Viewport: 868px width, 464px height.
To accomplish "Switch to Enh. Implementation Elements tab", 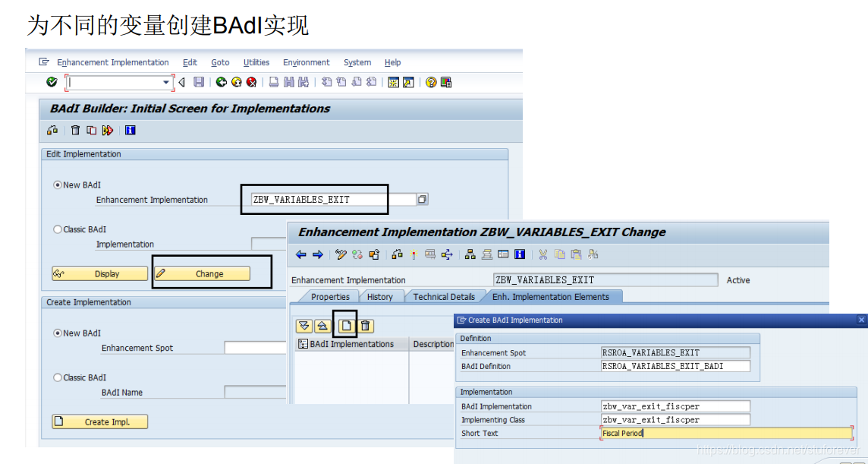I will (x=551, y=297).
